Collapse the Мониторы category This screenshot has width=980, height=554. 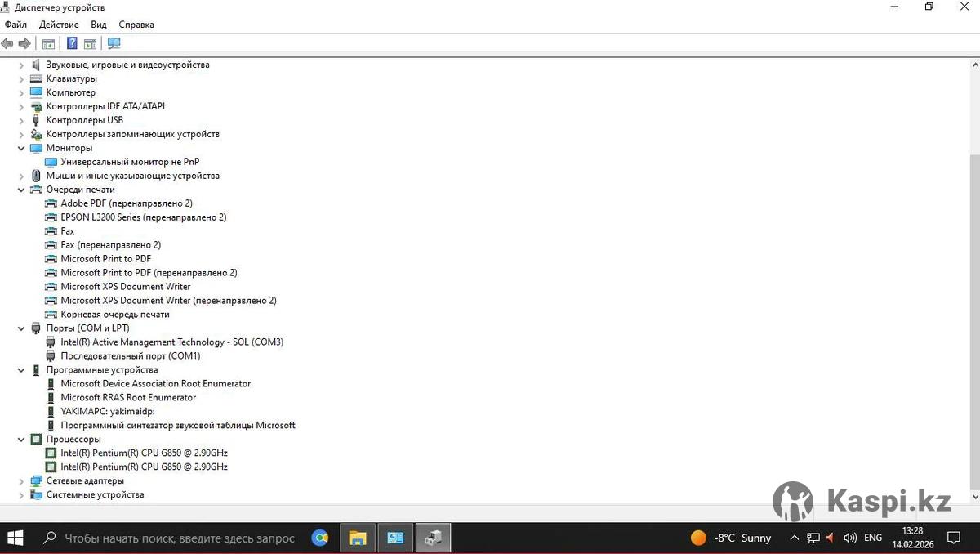click(x=22, y=149)
